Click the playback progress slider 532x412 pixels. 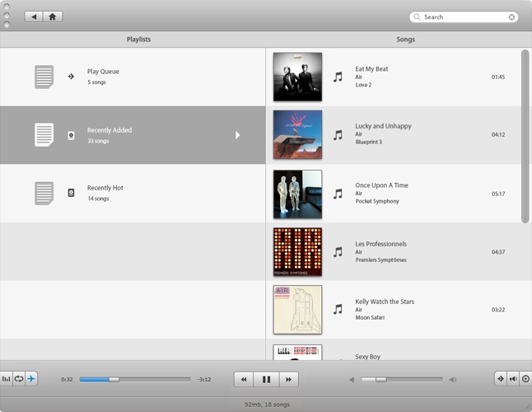[x=135, y=380]
